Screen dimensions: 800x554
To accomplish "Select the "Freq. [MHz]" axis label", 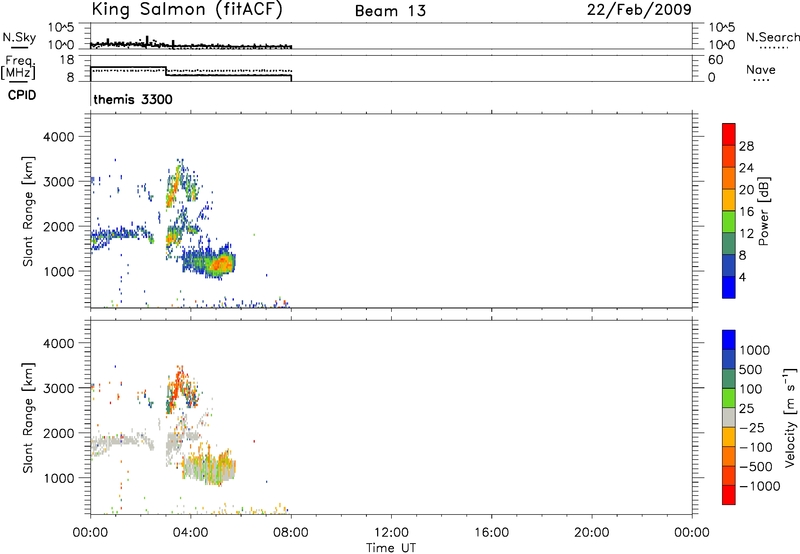I will 18,67.
